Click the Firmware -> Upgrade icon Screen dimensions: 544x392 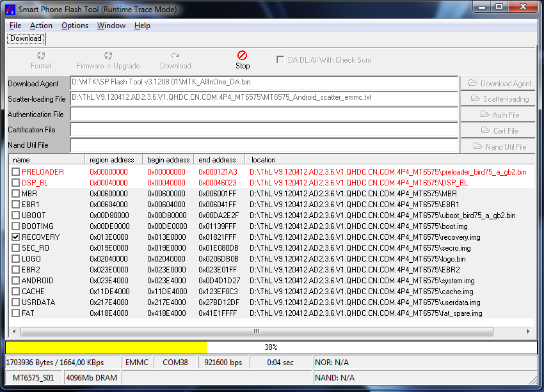108,56
